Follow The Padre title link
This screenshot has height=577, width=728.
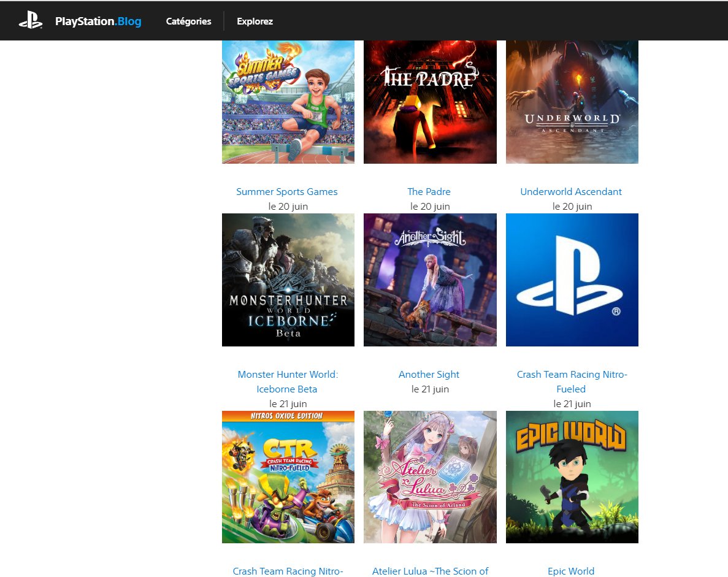point(429,192)
